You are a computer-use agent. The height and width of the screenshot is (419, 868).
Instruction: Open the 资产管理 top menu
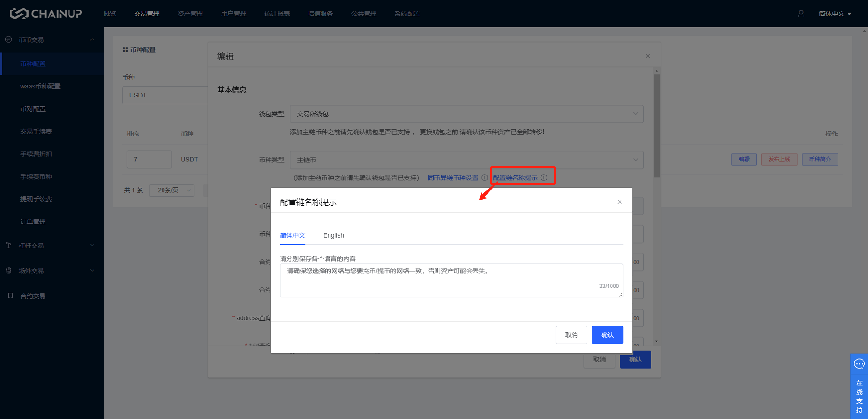tap(190, 14)
